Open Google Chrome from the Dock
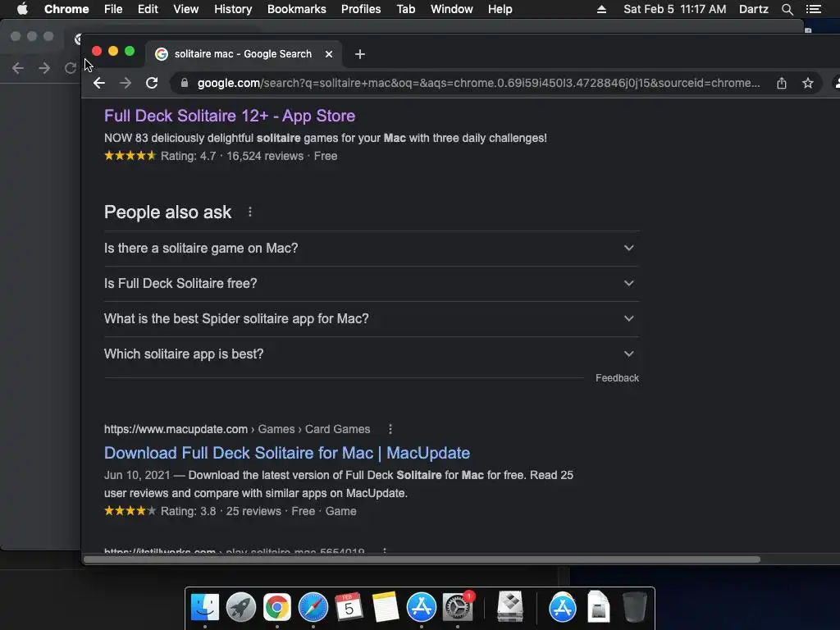The width and height of the screenshot is (840, 630). (277, 607)
